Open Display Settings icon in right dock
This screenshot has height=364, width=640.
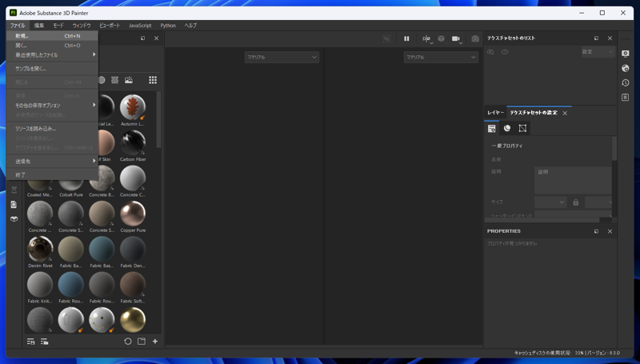pos(626,54)
